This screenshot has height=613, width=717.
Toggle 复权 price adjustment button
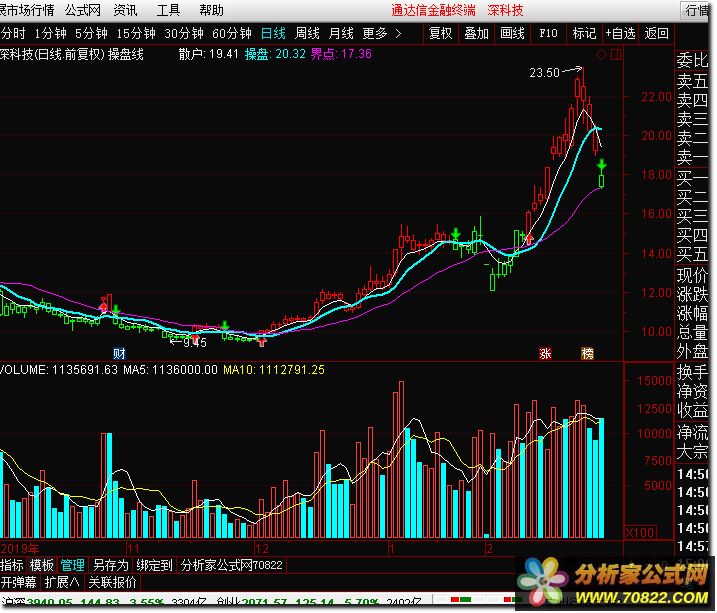pos(440,33)
